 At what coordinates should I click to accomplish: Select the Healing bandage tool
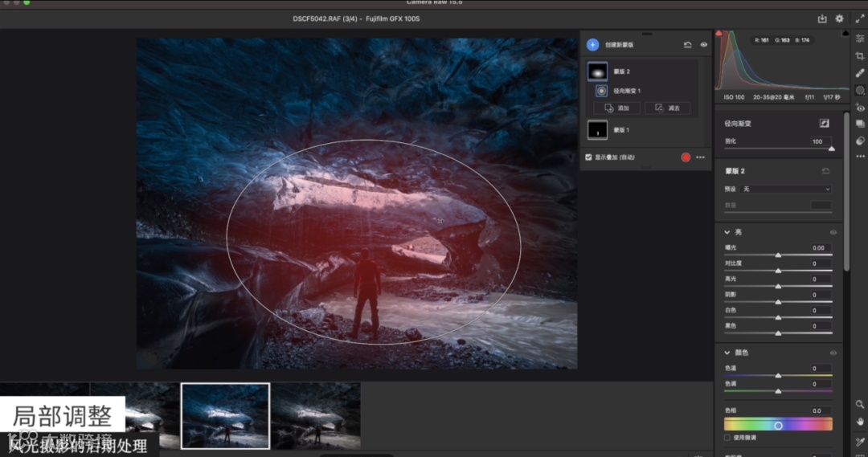pos(860,73)
